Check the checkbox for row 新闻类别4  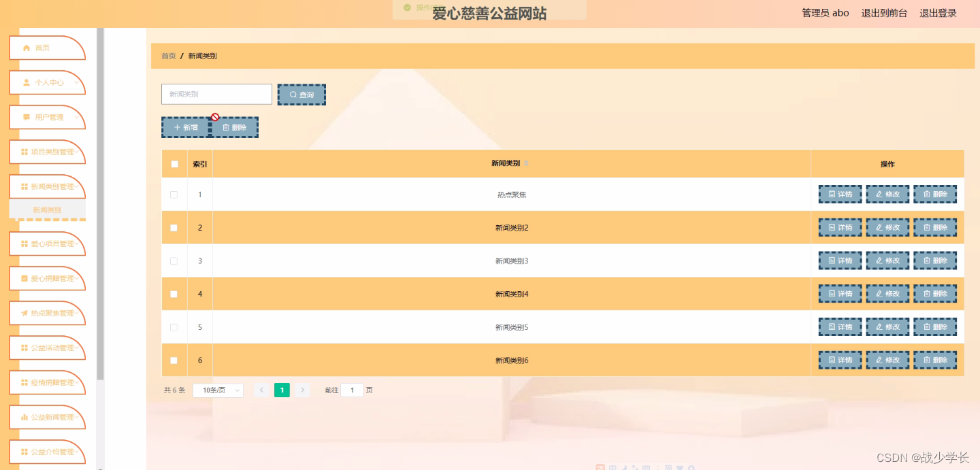coord(174,294)
